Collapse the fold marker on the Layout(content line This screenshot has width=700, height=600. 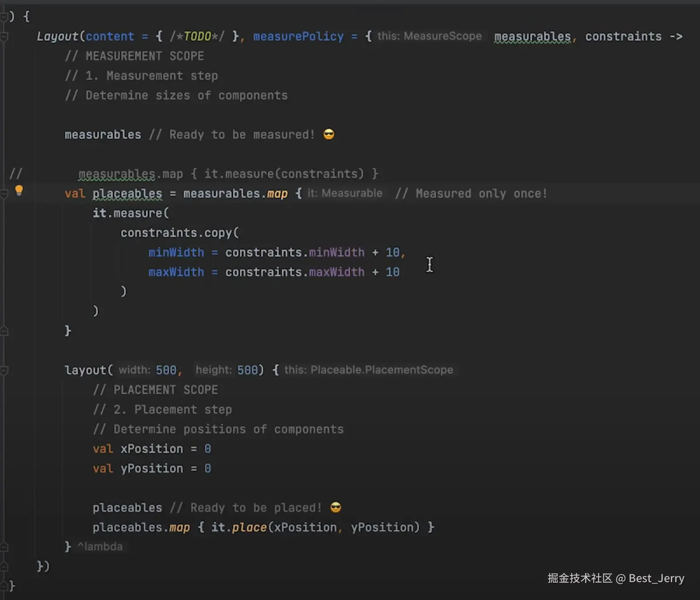tap(4, 37)
